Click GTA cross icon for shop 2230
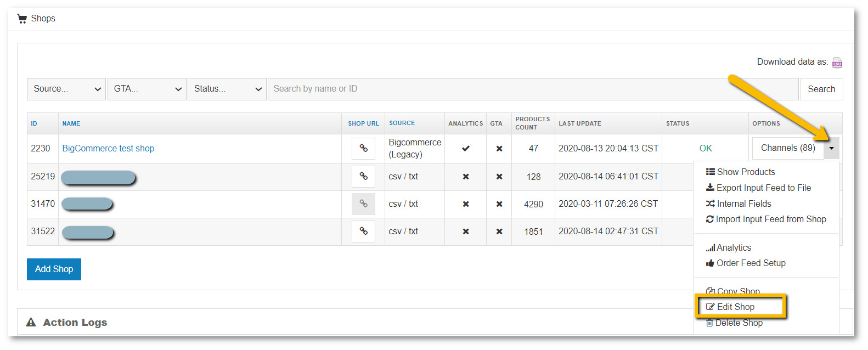The width and height of the screenshot is (868, 350). 499,148
